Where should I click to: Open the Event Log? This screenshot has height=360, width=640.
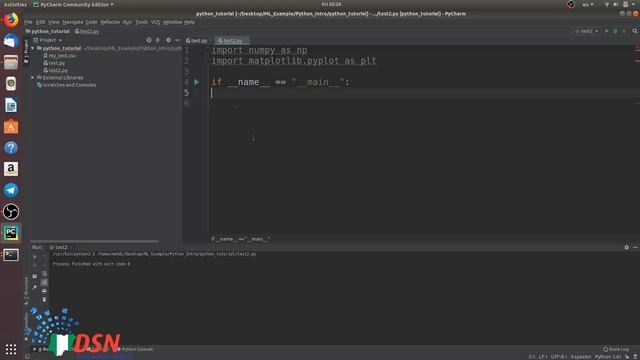[x=616, y=349]
